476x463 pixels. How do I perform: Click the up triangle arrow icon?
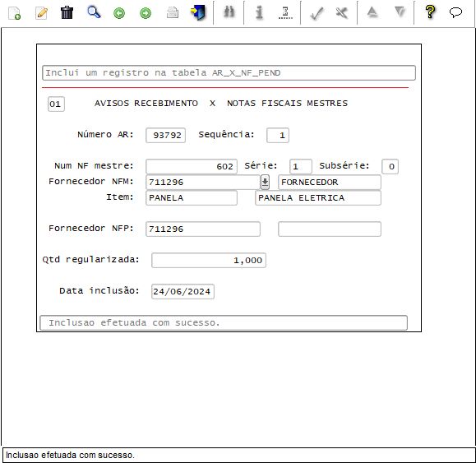point(372,12)
